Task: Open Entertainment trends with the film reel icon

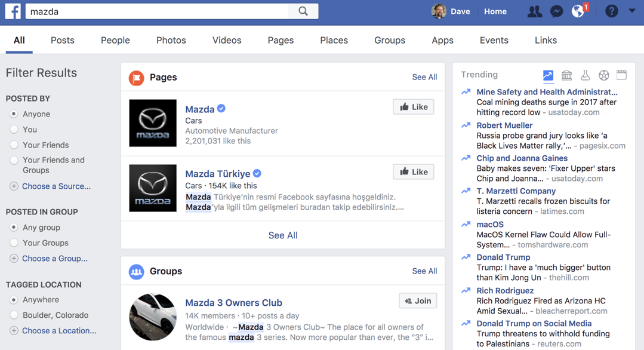Action: coord(621,75)
